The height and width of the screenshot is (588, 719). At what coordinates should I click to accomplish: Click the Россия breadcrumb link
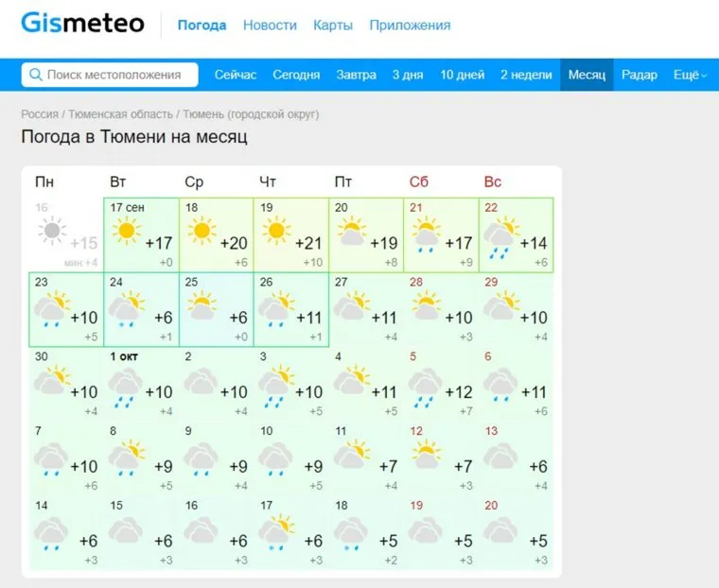pos(40,114)
